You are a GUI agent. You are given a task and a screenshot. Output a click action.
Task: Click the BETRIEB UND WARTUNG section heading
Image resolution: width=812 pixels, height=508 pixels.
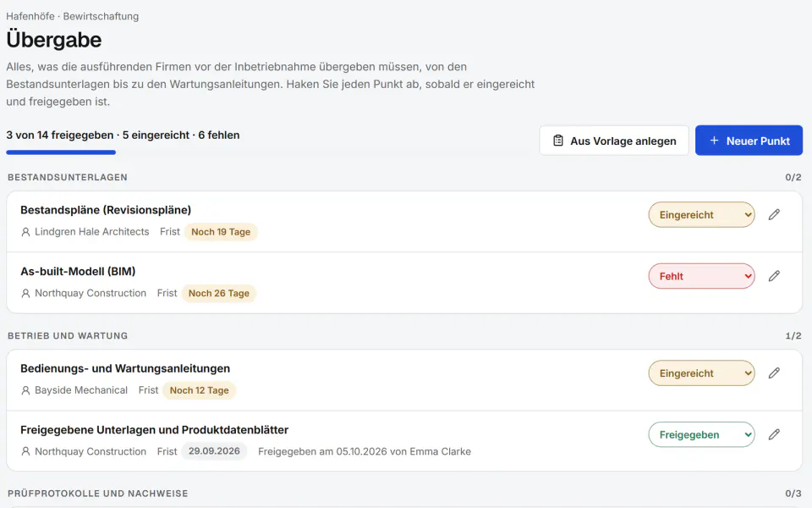[x=68, y=336]
